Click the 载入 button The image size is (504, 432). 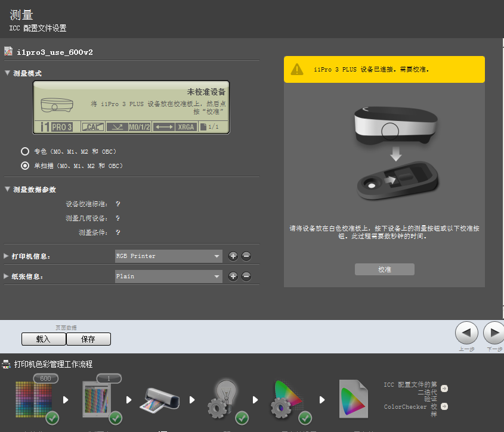44,339
